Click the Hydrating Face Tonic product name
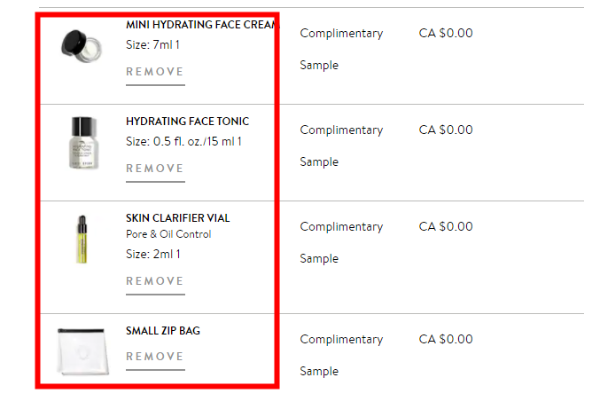The height and width of the screenshot is (417, 600). pos(187,121)
